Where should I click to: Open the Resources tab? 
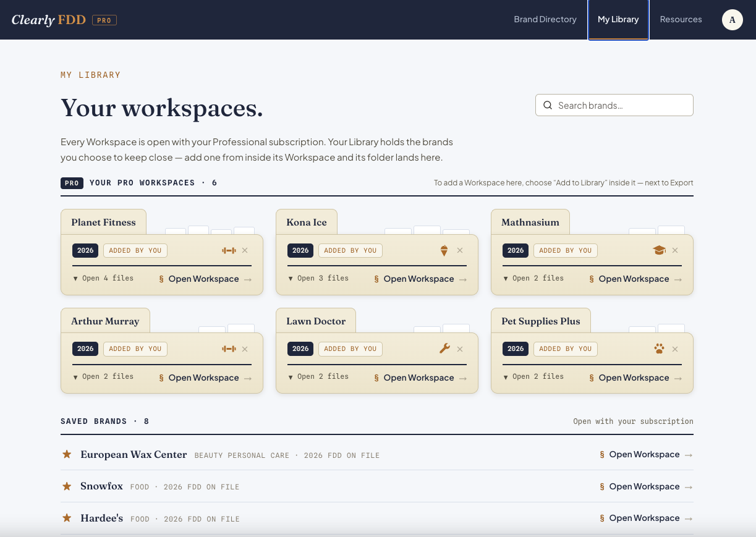tap(681, 19)
